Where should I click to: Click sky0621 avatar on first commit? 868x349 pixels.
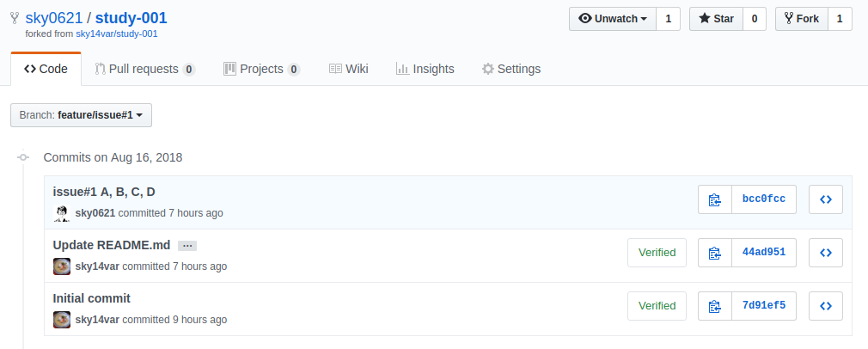pyautogui.click(x=61, y=213)
